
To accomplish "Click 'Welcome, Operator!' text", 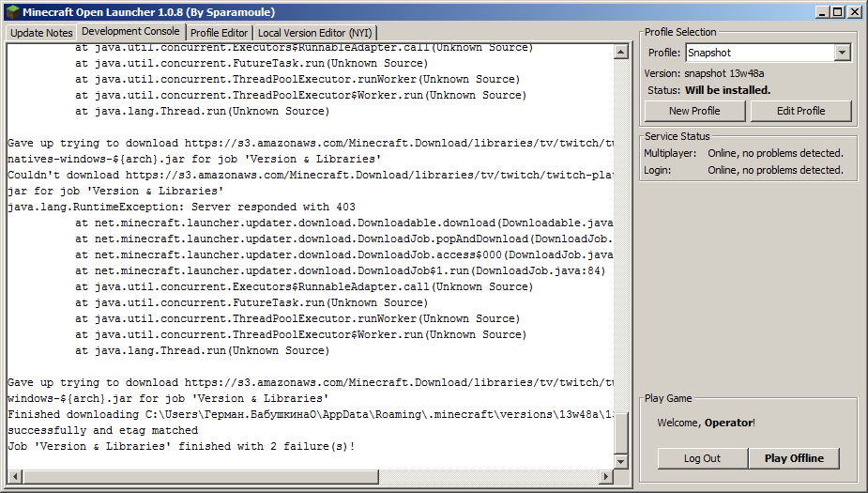I will pyautogui.click(x=707, y=423).
